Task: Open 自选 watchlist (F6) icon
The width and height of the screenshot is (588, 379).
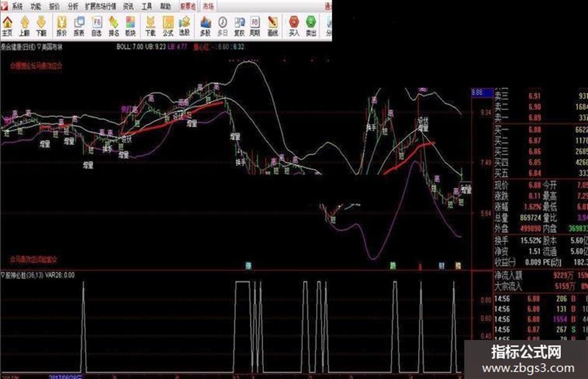Action: 96,26
